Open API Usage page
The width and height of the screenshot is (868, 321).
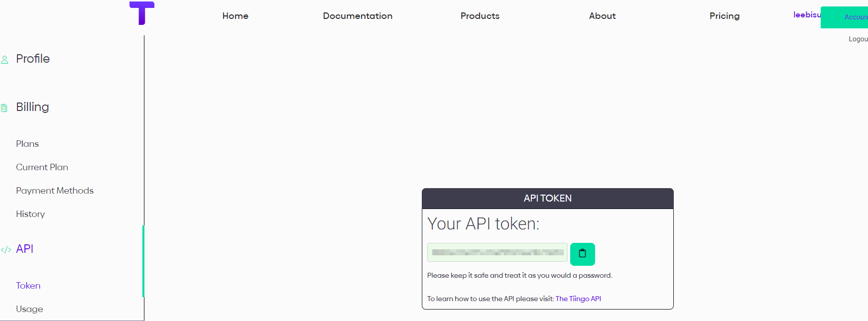pyautogui.click(x=29, y=309)
